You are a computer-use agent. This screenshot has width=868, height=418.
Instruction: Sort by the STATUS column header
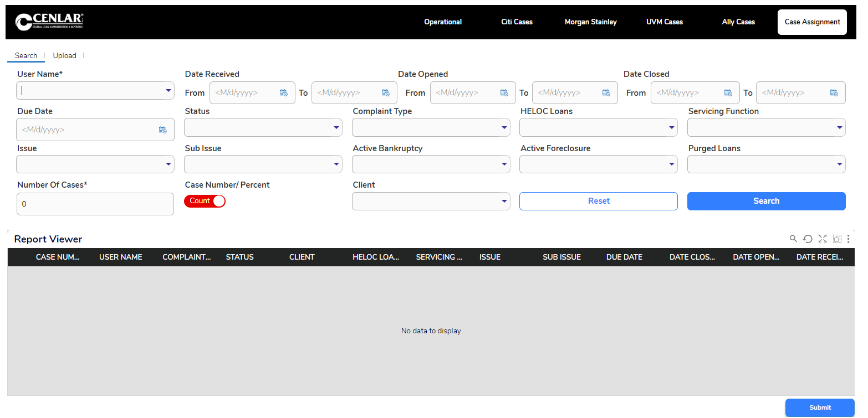coord(240,257)
